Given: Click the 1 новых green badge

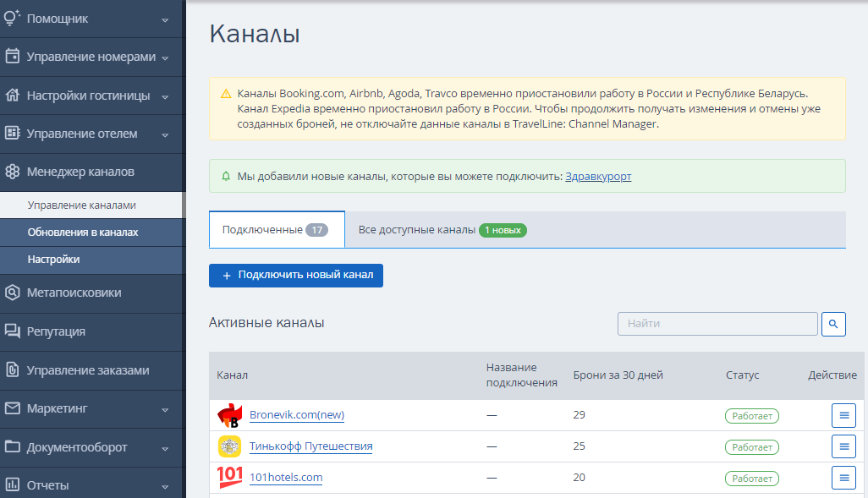Looking at the screenshot, I should (x=503, y=230).
